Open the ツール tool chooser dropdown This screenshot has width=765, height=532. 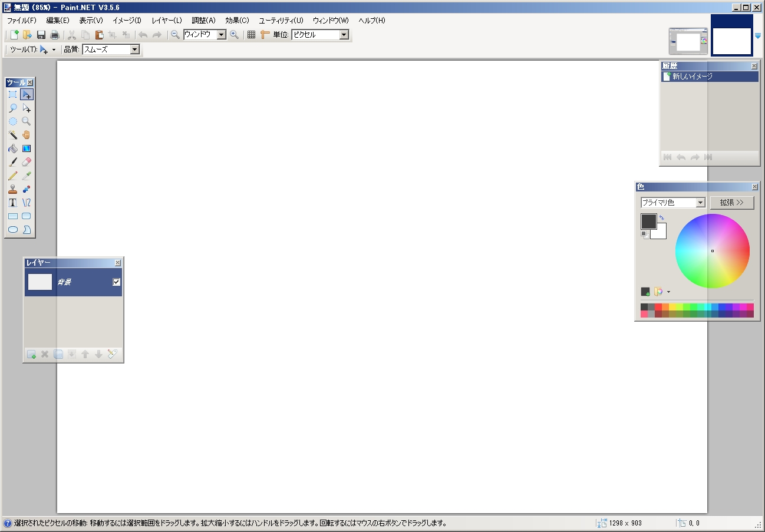coord(47,50)
